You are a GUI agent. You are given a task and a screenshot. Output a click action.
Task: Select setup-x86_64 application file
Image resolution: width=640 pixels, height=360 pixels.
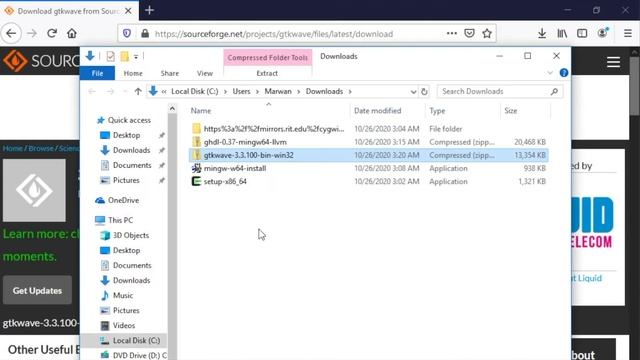(369, 181)
